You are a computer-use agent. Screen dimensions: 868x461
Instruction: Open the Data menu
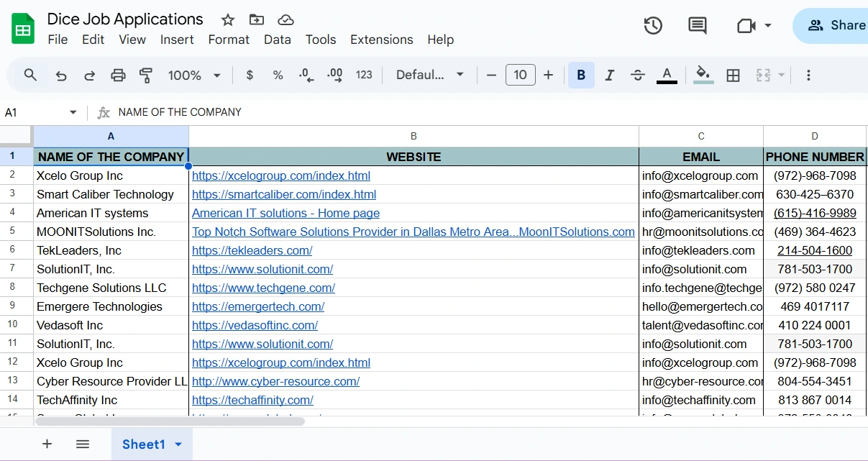277,40
